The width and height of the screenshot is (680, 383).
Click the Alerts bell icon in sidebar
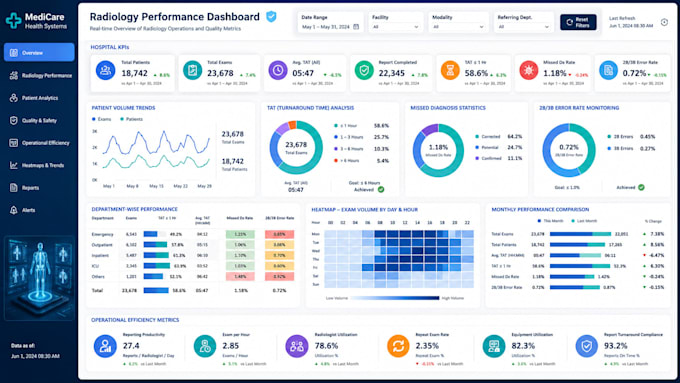pos(14,210)
